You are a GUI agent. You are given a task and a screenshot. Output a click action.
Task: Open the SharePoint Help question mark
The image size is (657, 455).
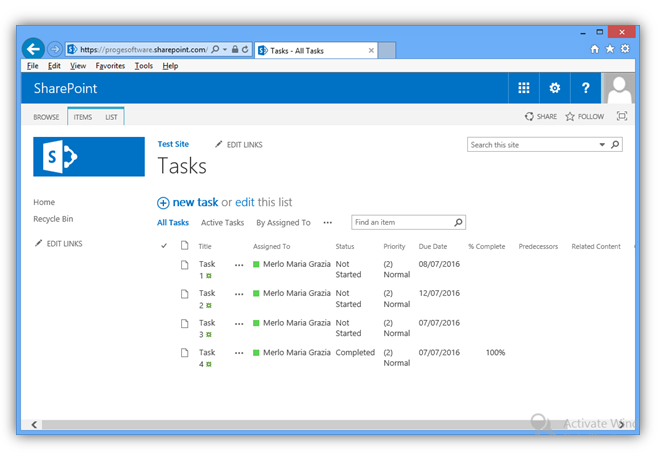586,88
